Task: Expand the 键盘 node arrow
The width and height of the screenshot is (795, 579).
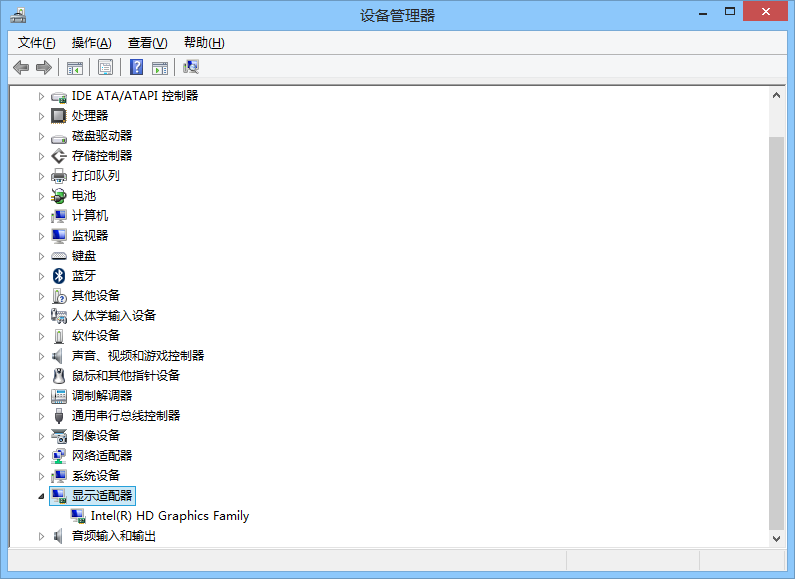Action: [x=41, y=256]
